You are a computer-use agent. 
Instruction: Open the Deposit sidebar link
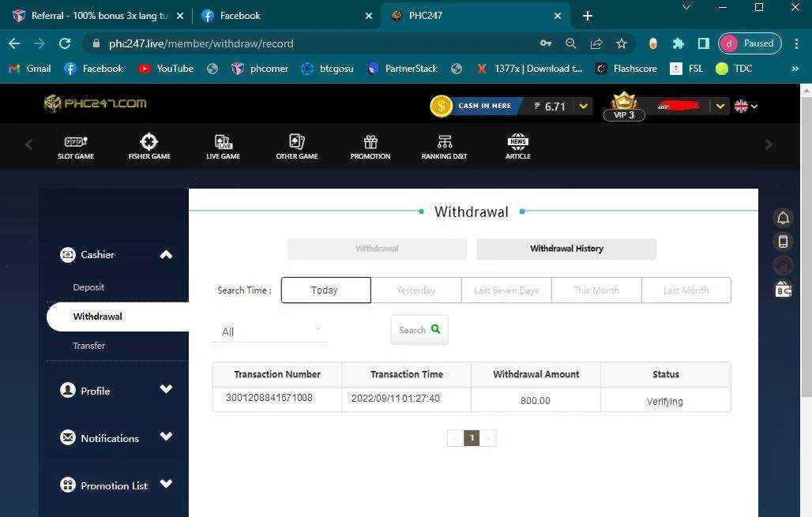point(88,287)
